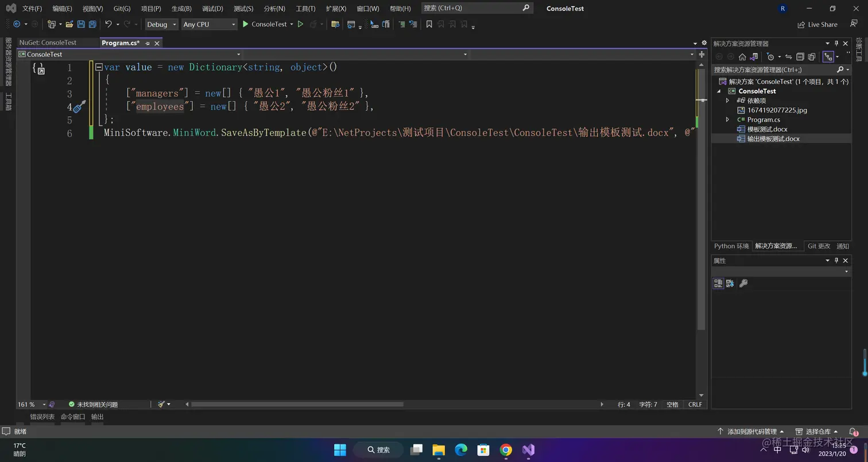The width and height of the screenshot is (868, 462).
Task: Switch to the NuGet: ConsoleTest tab
Action: (48, 43)
